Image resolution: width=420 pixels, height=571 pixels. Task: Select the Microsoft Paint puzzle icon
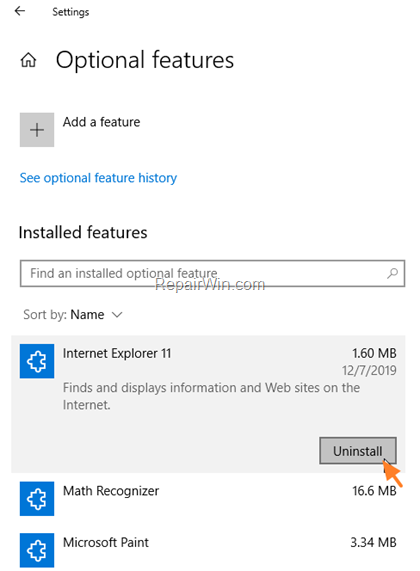(x=37, y=550)
